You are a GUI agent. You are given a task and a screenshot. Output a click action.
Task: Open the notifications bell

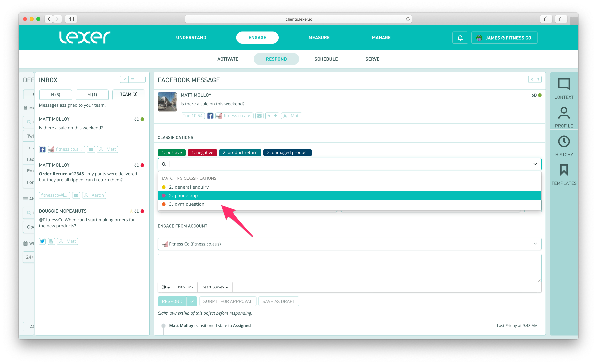tap(460, 38)
